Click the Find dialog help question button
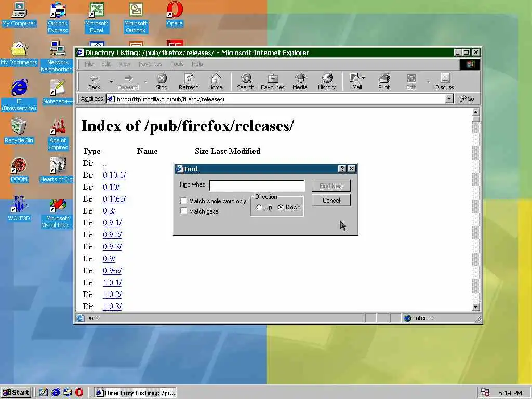This screenshot has width=532, height=399. coord(342,169)
